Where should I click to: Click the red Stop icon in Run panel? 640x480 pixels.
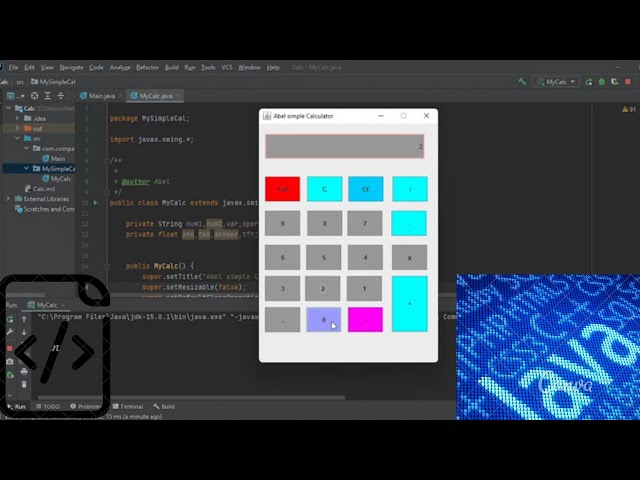click(x=10, y=348)
